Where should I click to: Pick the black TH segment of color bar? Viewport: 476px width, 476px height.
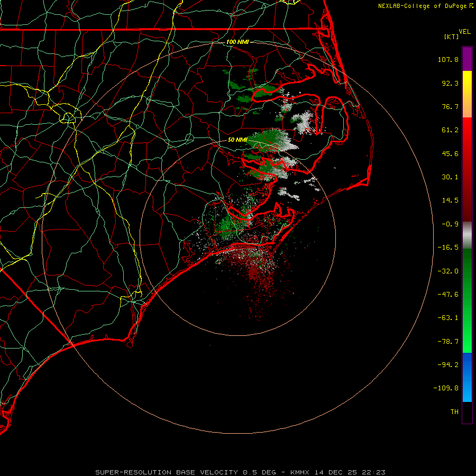pyautogui.click(x=467, y=413)
